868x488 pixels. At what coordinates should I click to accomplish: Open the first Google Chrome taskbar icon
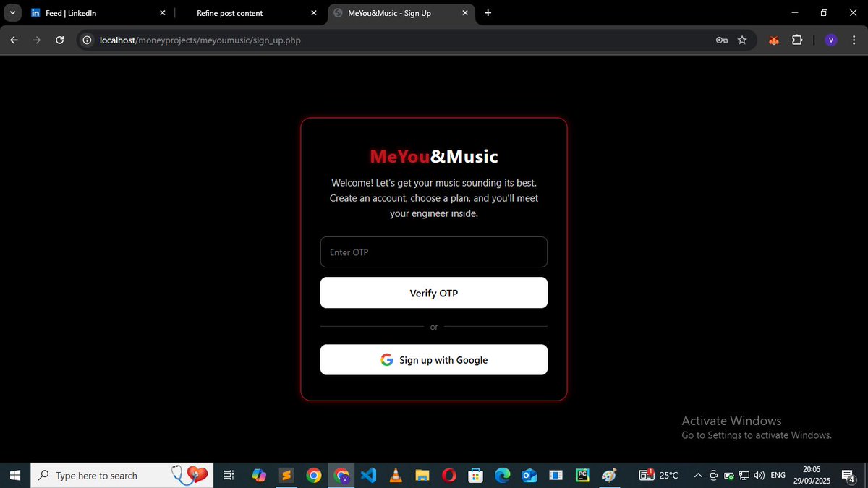coord(313,475)
